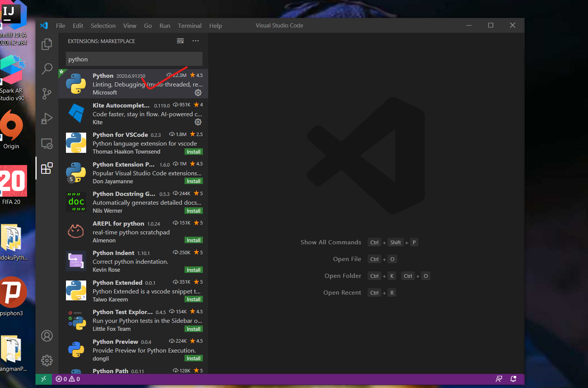This screenshot has width=588, height=388.
Task: Click the remote window status bar icon
Action: [43, 379]
